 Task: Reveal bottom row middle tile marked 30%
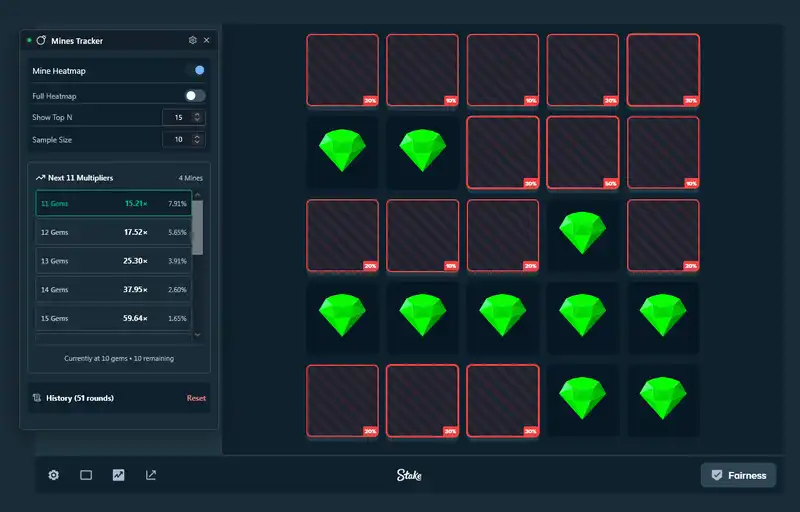pyautogui.click(x=503, y=400)
